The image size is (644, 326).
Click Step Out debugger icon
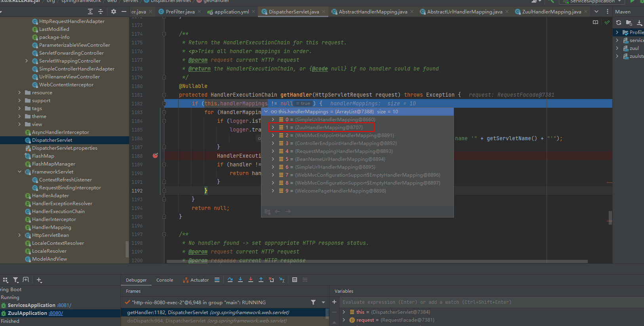point(261,280)
